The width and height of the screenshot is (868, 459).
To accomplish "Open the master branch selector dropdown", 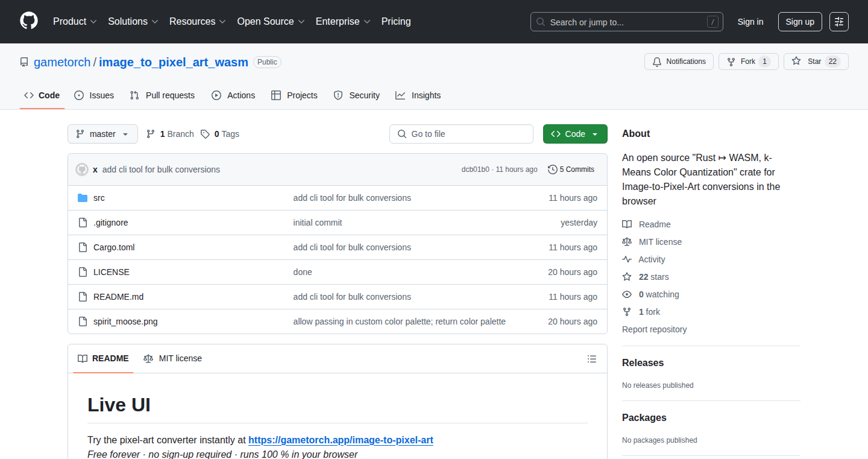I will click(102, 134).
